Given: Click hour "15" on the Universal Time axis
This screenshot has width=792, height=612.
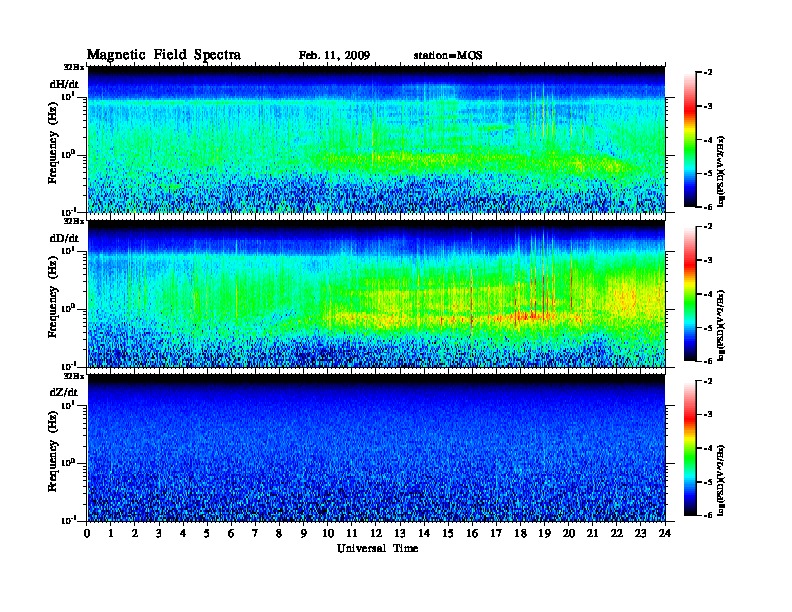Looking at the screenshot, I should tap(448, 533).
